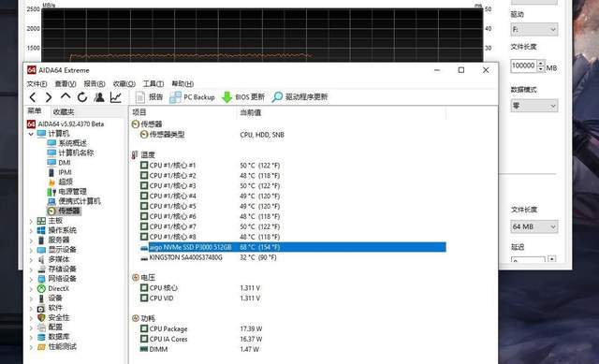The width and height of the screenshot is (599, 364).
Task: Go back with the left arrow toolbar icon
Action: click(33, 97)
